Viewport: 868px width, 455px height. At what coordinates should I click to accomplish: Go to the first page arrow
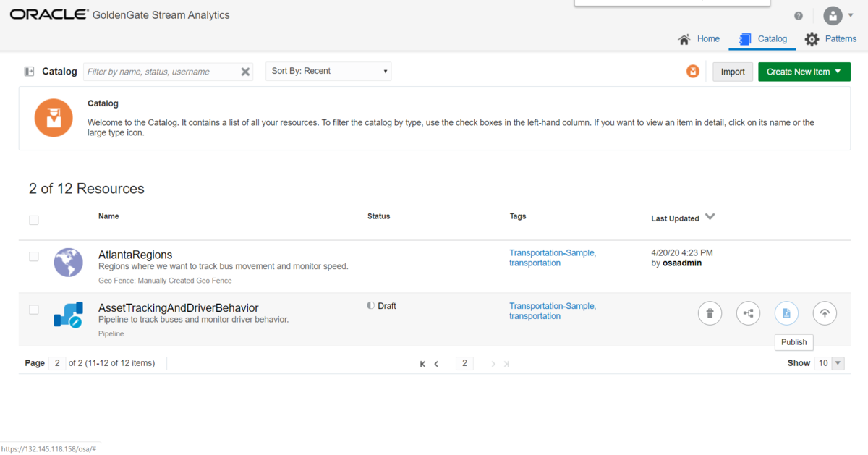[422, 364]
